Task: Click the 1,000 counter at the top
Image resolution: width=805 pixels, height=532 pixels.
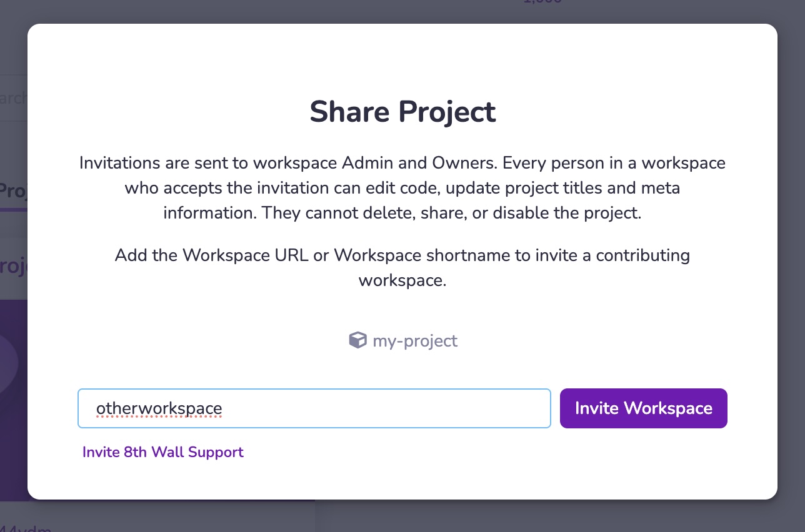Action: (541, 2)
